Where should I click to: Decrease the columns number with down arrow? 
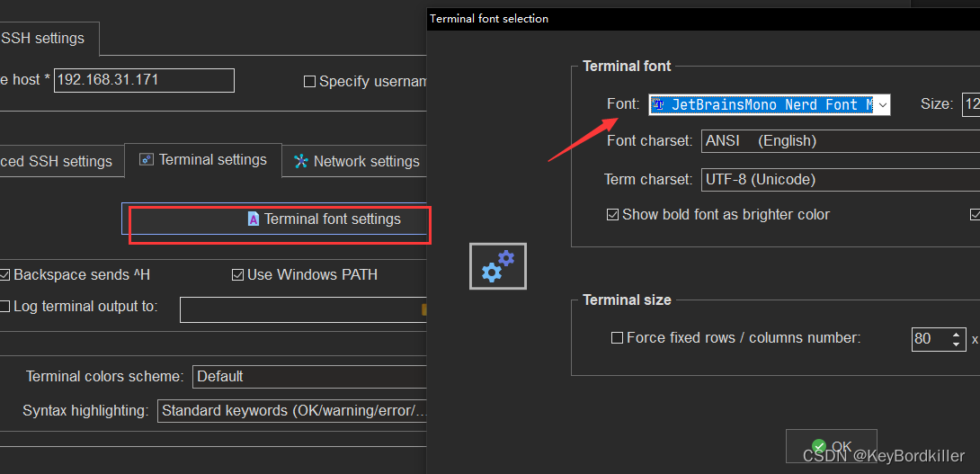point(957,344)
